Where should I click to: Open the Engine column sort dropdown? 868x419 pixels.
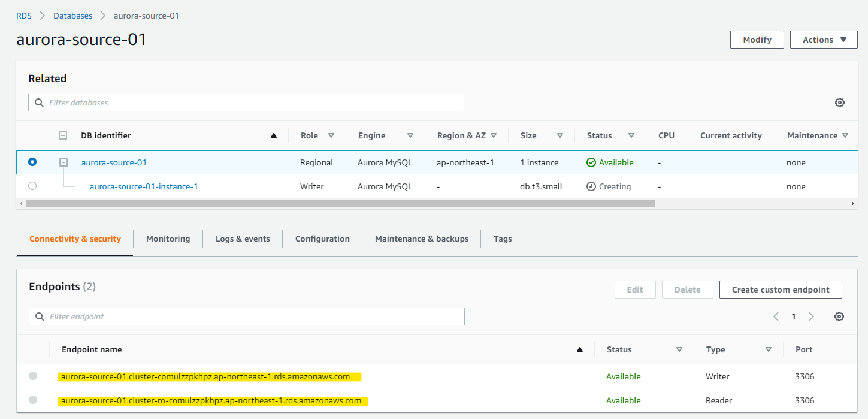(x=410, y=135)
